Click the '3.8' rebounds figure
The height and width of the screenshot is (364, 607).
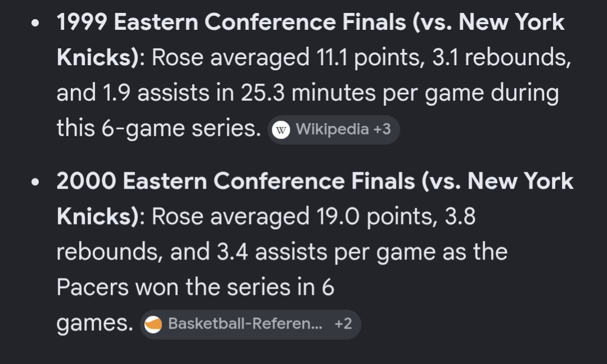(x=460, y=217)
